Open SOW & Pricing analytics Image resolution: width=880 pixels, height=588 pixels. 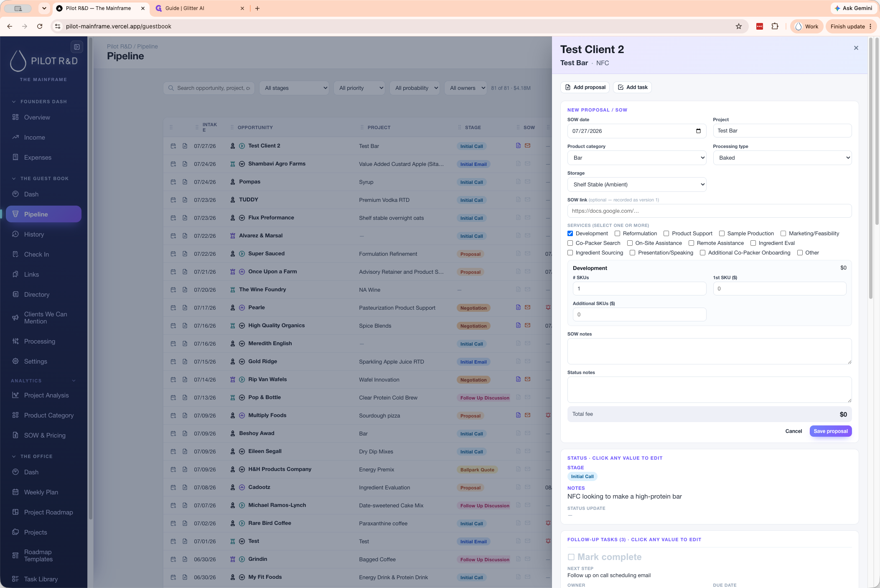point(43,435)
